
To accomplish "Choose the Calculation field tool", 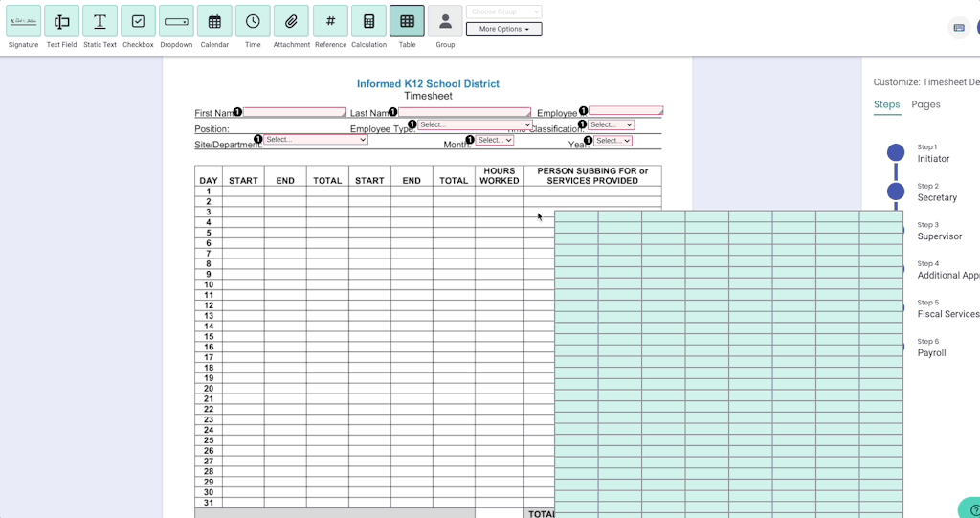I will (368, 21).
